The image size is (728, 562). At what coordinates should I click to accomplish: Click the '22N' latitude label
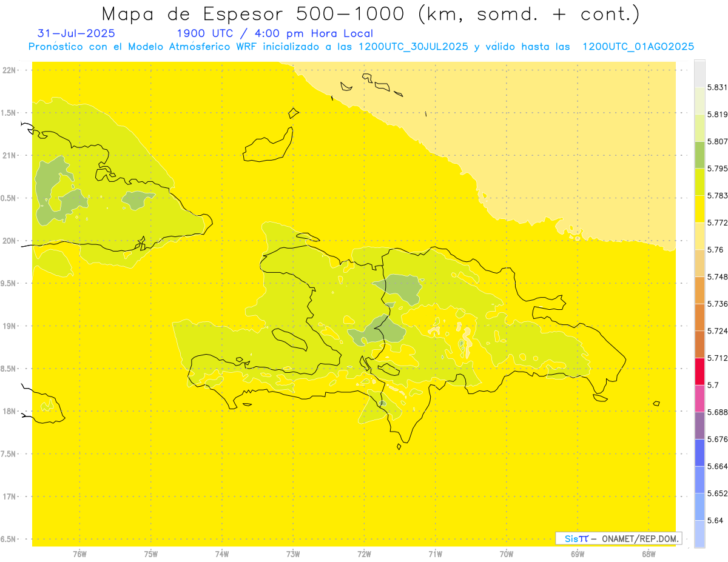[x=10, y=70]
